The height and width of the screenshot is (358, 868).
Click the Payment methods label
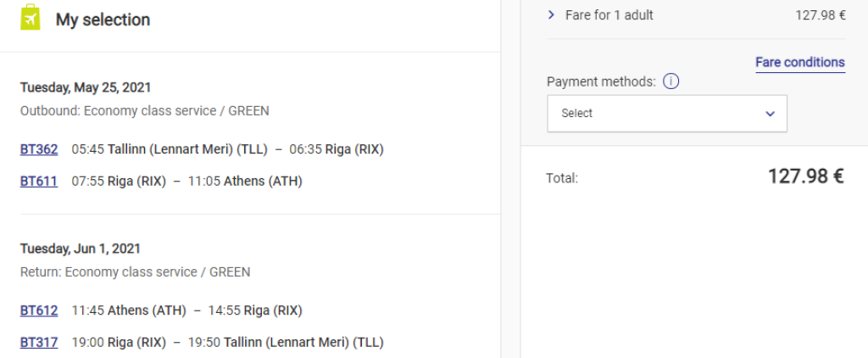601,82
